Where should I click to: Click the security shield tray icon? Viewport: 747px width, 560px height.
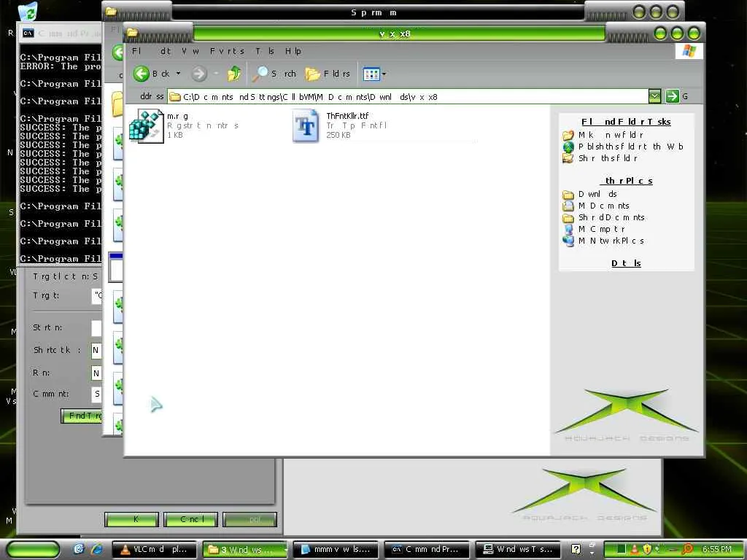click(647, 550)
